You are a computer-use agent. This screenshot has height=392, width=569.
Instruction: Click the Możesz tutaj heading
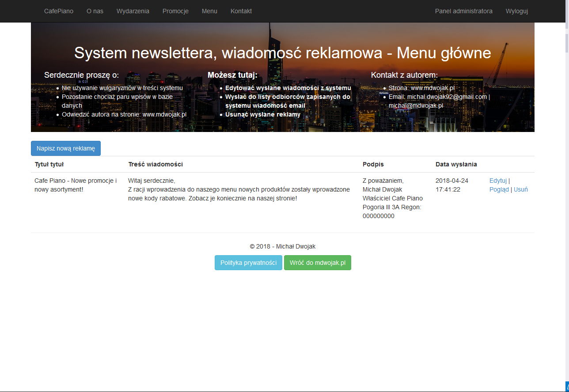tap(232, 75)
